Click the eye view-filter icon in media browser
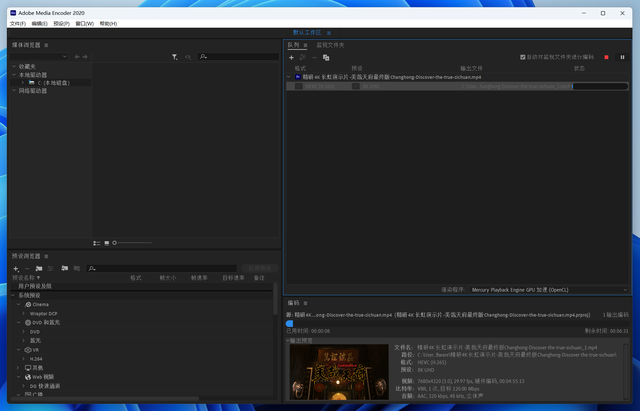Screen dimensions: 640x411 188,57
